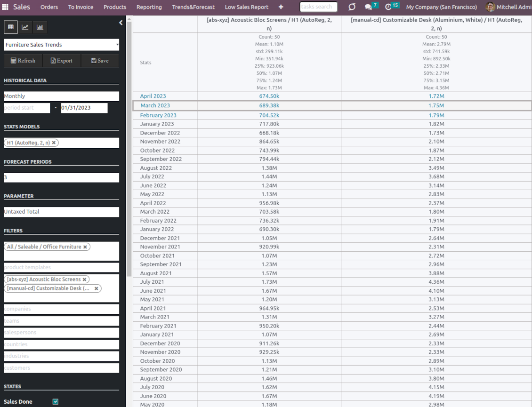Viewport: 532px width, 407px height.
Task: Switch to the line chart view
Action: pos(25,27)
